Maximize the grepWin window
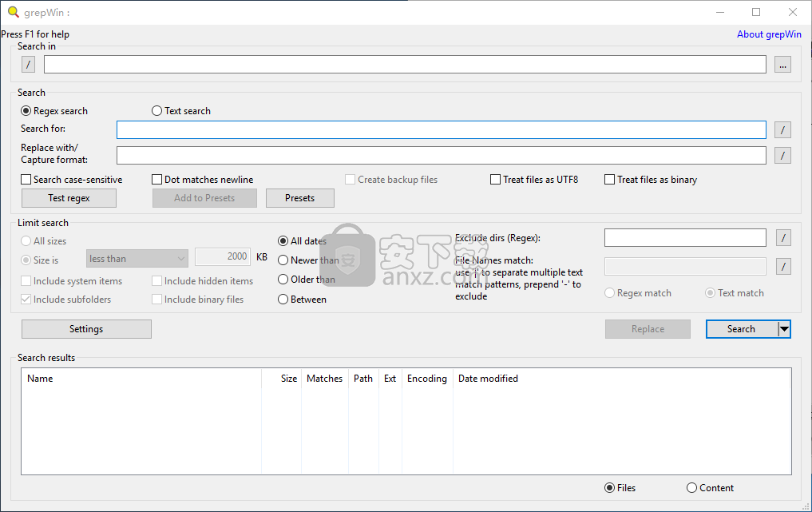This screenshot has height=512, width=812. 756,12
